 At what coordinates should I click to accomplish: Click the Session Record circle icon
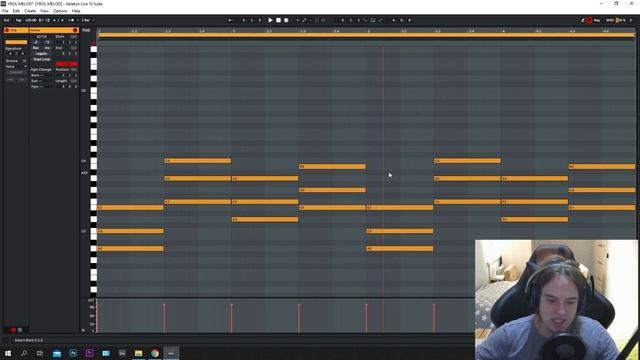(323, 20)
